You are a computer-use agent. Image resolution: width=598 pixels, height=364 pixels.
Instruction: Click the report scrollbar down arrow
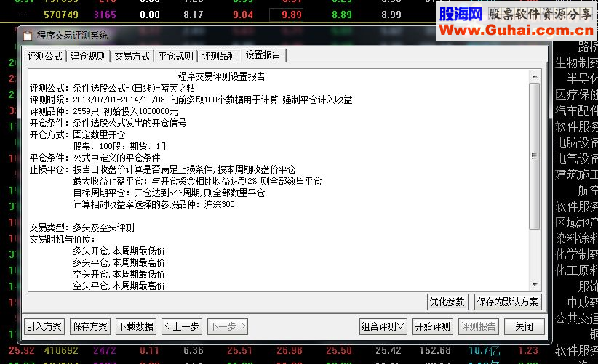click(x=535, y=285)
